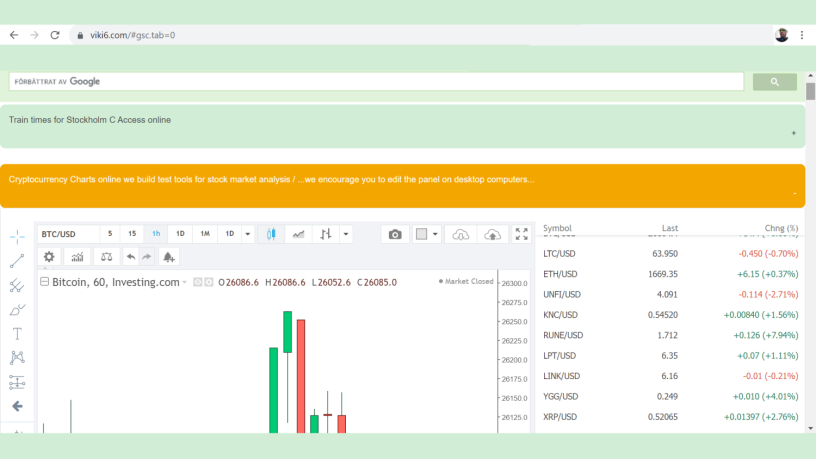Select the LPT/USD watchlist row

click(670, 355)
